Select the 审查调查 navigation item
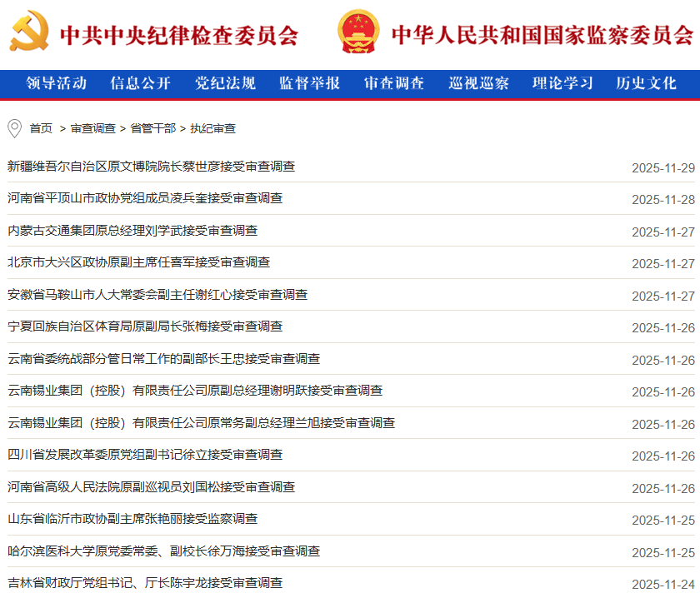This screenshot has width=700, height=598. coord(394,83)
